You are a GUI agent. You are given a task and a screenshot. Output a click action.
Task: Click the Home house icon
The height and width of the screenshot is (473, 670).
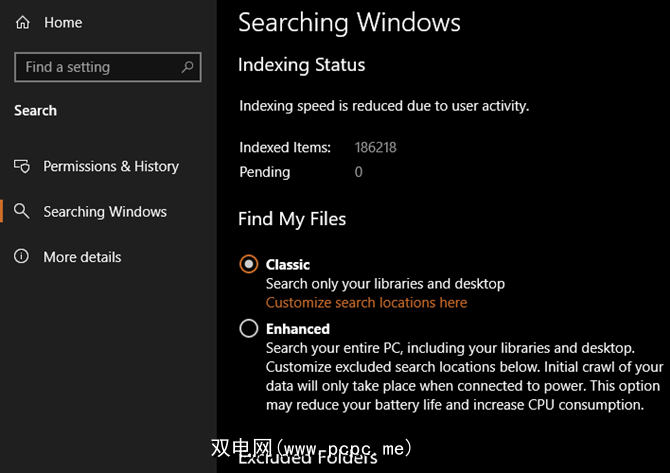[23, 23]
